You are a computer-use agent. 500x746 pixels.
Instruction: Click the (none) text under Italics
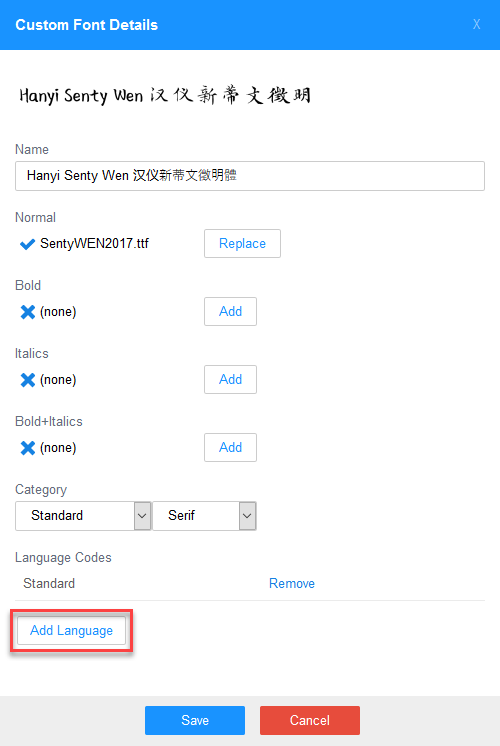[x=58, y=380]
